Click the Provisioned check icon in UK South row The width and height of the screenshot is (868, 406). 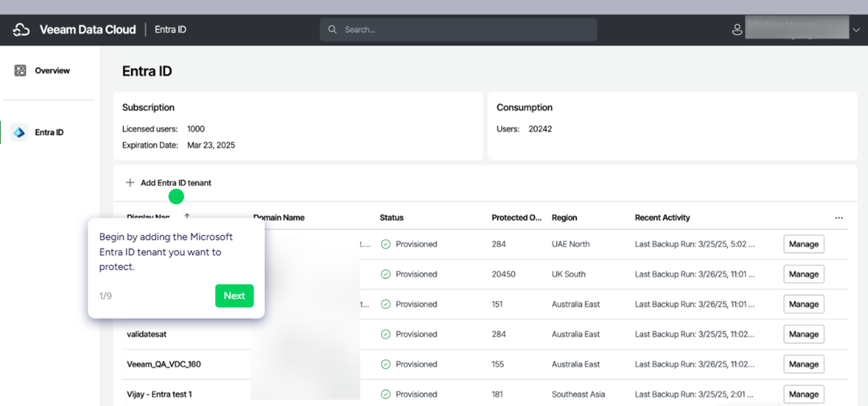coord(386,274)
